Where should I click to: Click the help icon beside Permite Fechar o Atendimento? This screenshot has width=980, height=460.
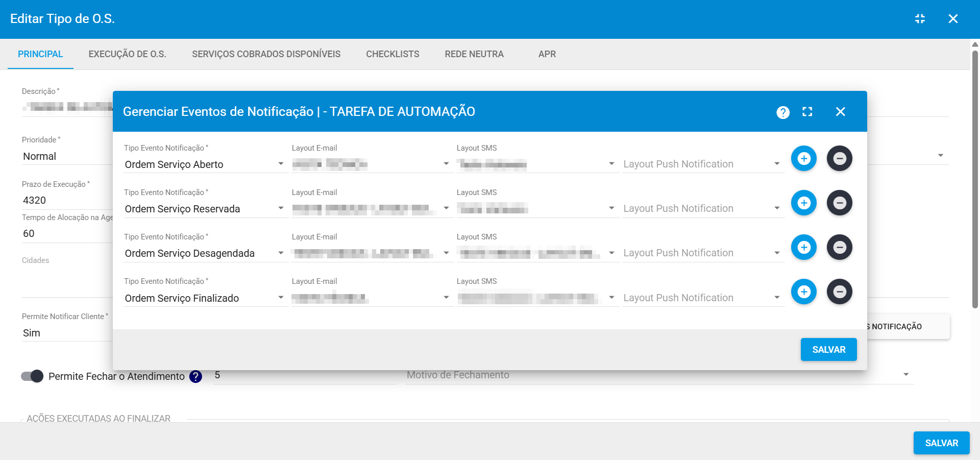[x=195, y=376]
